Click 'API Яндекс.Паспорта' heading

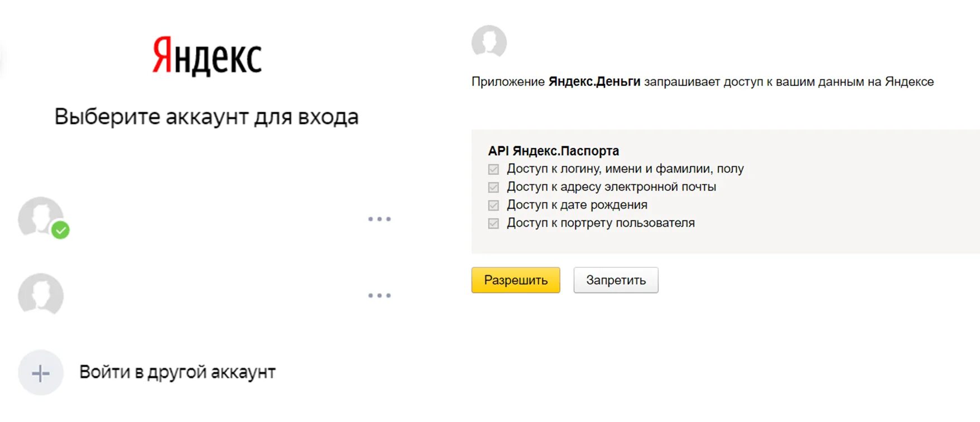click(554, 151)
